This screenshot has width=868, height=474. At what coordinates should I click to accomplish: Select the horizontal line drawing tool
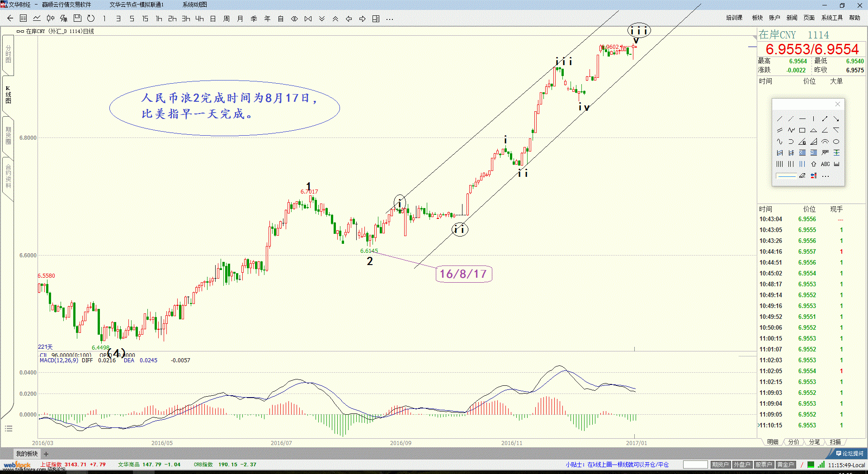[802, 119]
